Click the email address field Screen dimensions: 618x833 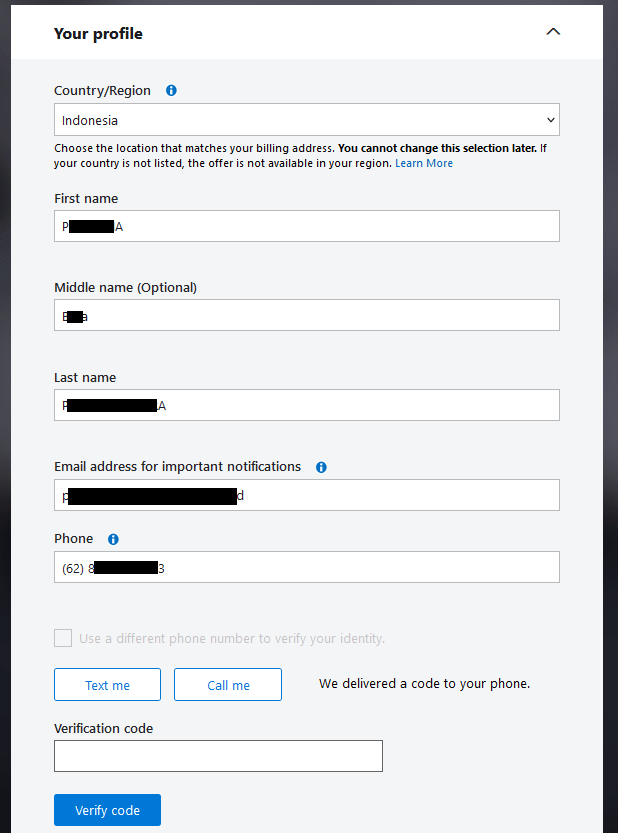(306, 495)
